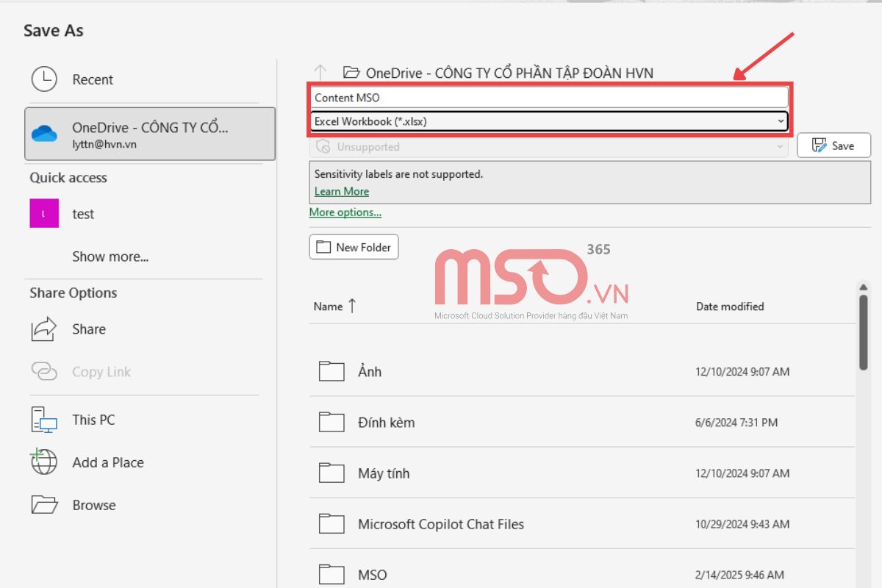This screenshot has height=588, width=882.
Task: Click the Add a Place globe icon
Action: [44, 462]
